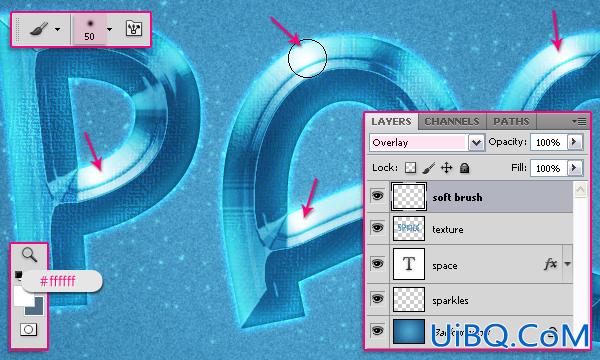This screenshot has height=360, width=600.
Task: Click the Fill 100% value field
Action: (x=548, y=168)
